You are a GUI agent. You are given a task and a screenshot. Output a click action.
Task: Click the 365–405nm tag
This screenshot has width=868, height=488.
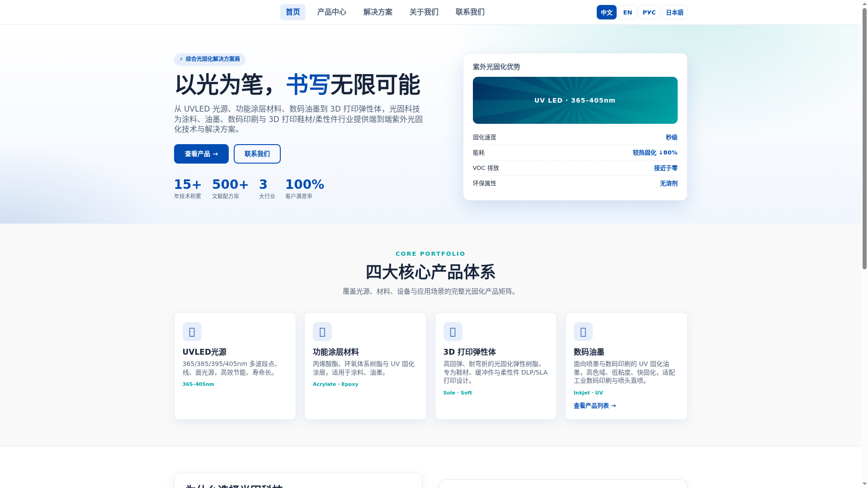198,384
